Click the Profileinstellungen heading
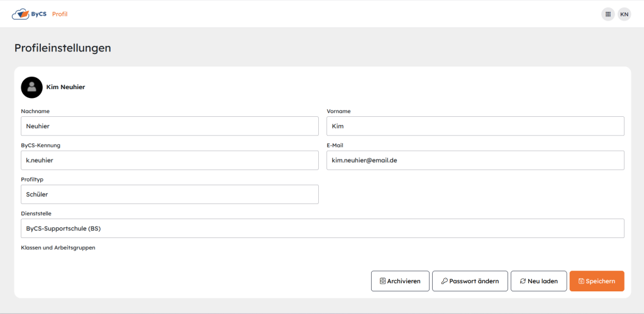Viewport: 644px width, 314px height. [x=63, y=48]
